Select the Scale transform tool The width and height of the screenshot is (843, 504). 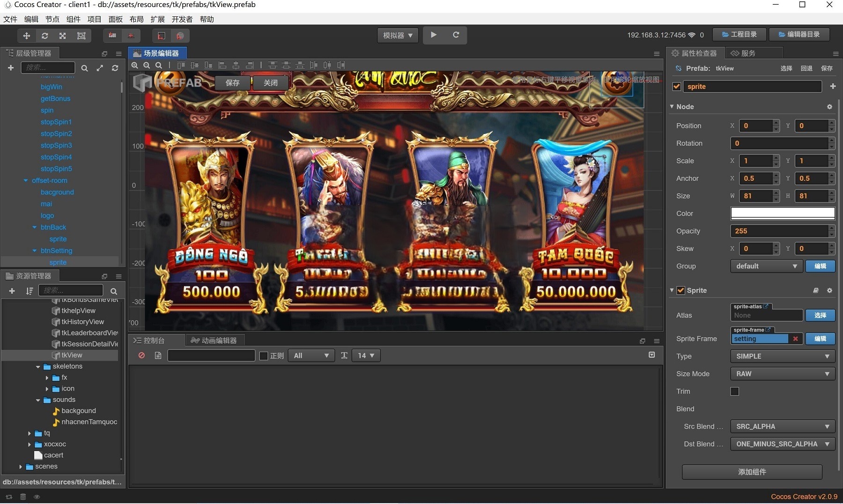pos(63,36)
